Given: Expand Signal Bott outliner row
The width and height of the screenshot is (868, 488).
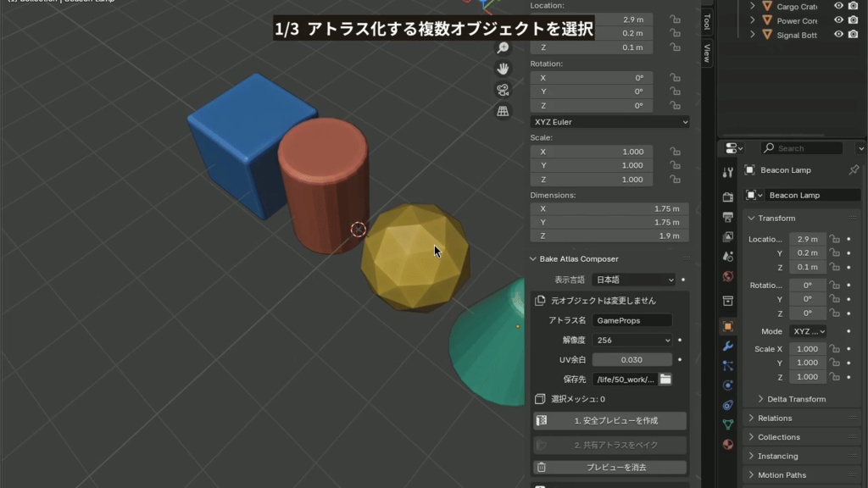Looking at the screenshot, I should coord(753,34).
